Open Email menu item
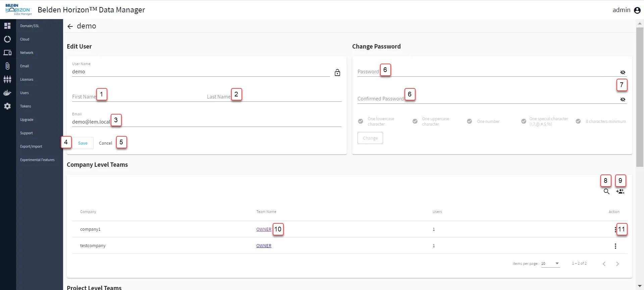This screenshot has width=644, height=290. [24, 66]
